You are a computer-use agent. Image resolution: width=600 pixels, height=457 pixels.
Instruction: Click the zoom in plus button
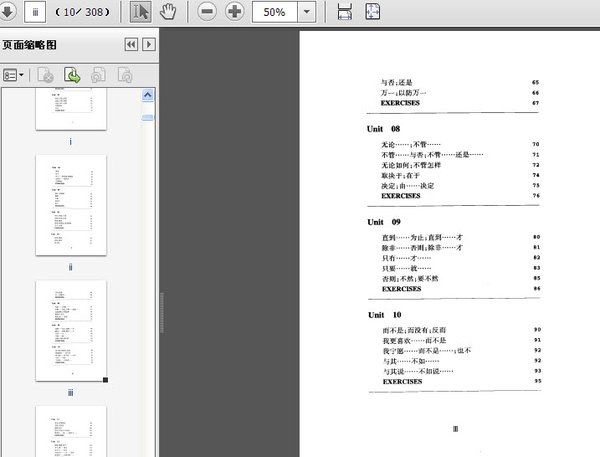click(235, 12)
